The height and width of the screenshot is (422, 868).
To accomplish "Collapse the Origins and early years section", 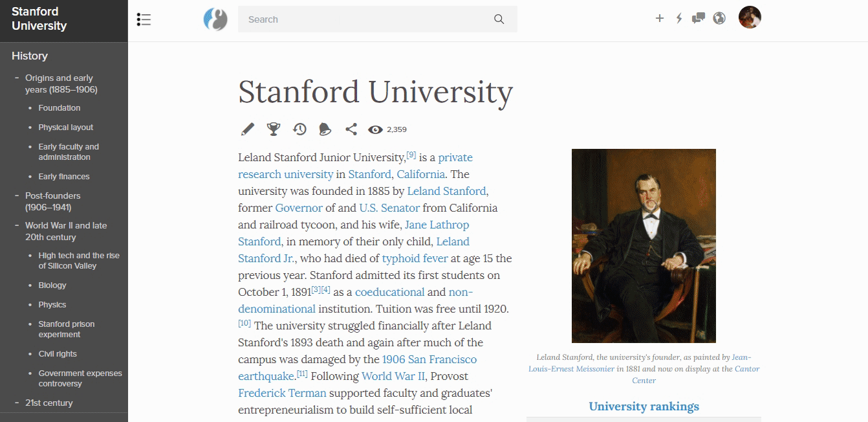I will click(x=17, y=78).
